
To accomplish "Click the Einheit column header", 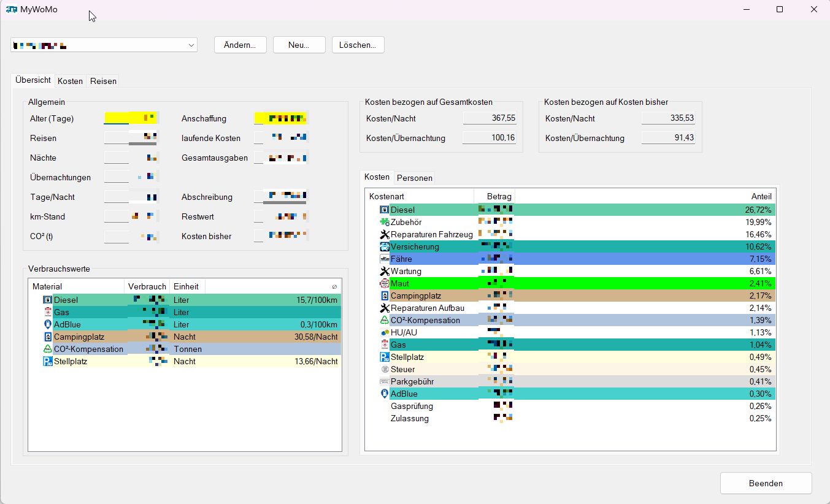I will 187,286.
